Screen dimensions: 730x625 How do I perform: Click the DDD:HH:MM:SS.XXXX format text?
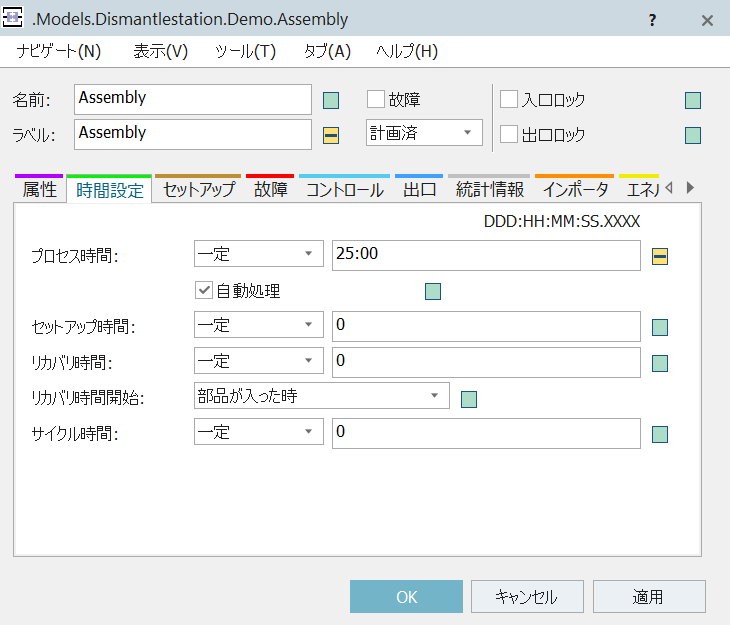(x=562, y=221)
